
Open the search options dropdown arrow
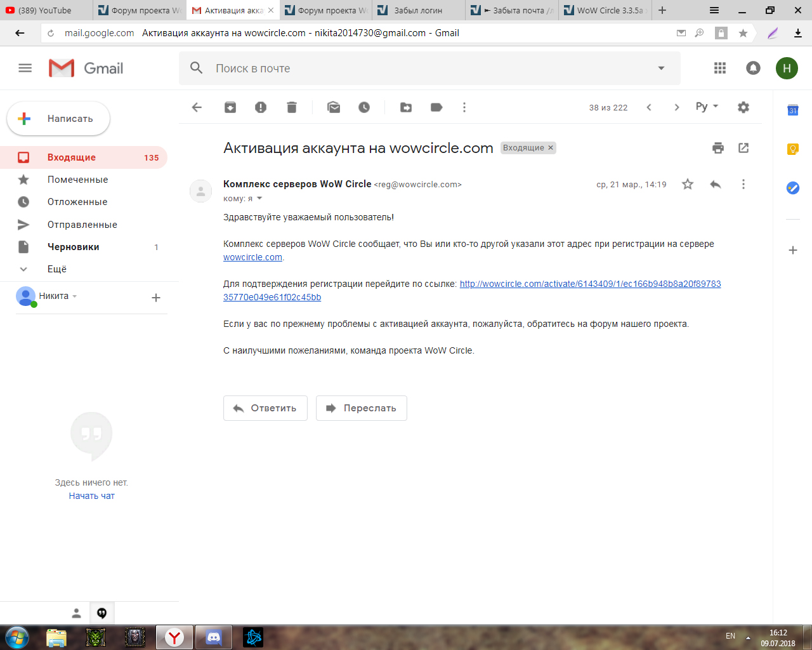coord(661,68)
